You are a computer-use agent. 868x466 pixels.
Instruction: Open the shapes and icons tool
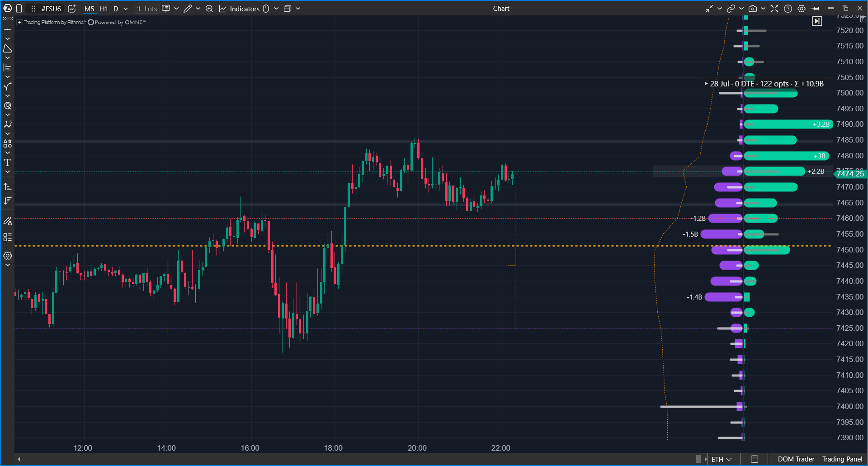[8, 143]
